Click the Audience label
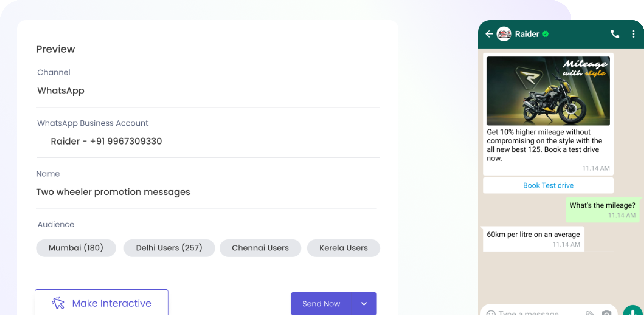This screenshot has height=315, width=644. click(56, 224)
